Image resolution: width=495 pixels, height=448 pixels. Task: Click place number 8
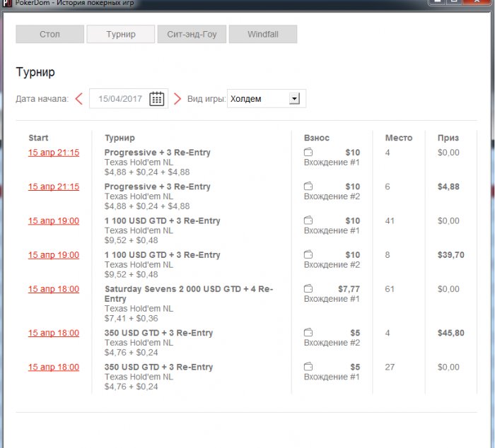tap(388, 255)
